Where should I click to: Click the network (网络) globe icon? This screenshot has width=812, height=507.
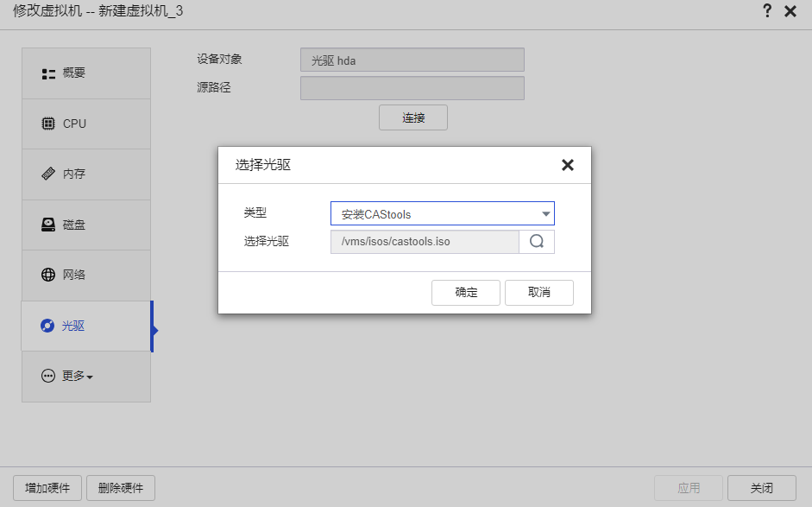48,275
